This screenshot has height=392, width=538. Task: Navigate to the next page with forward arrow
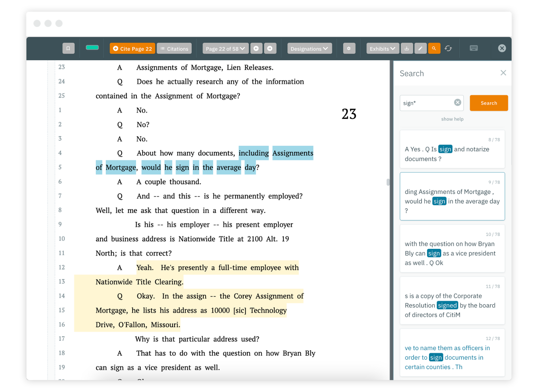click(270, 48)
